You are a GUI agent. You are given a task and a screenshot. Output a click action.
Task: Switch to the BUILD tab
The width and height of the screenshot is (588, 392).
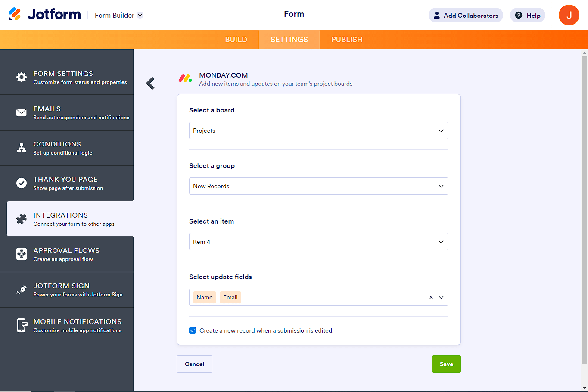(x=236, y=39)
